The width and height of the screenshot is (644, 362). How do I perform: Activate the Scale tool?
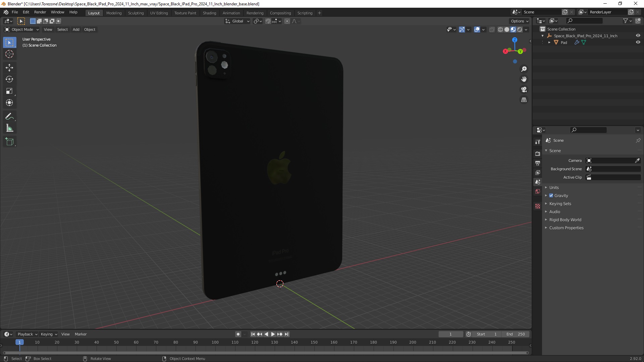coord(9,91)
